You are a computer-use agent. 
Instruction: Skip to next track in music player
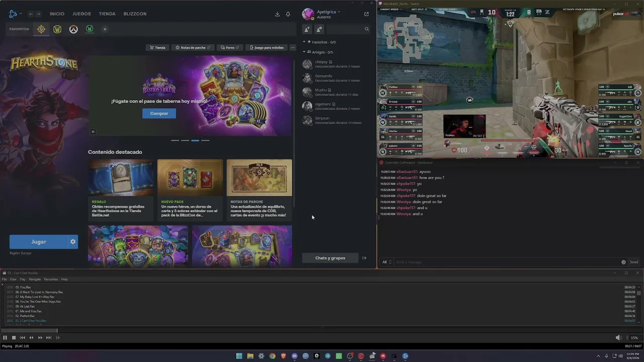48,338
